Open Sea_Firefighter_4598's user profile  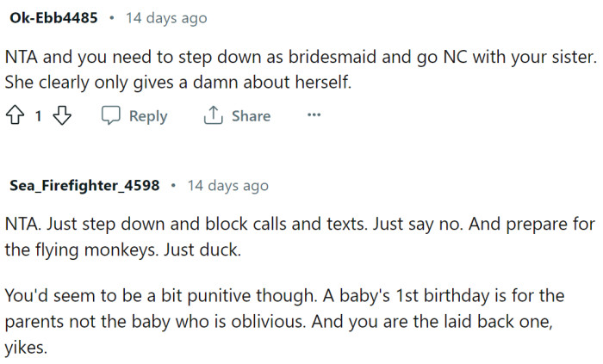coord(84,186)
